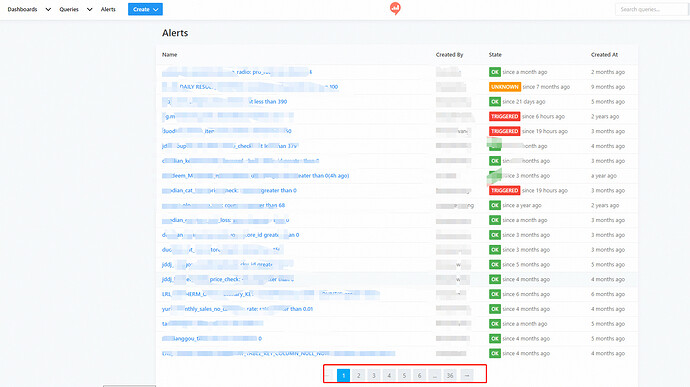Go to pagination page 3

coord(374,376)
